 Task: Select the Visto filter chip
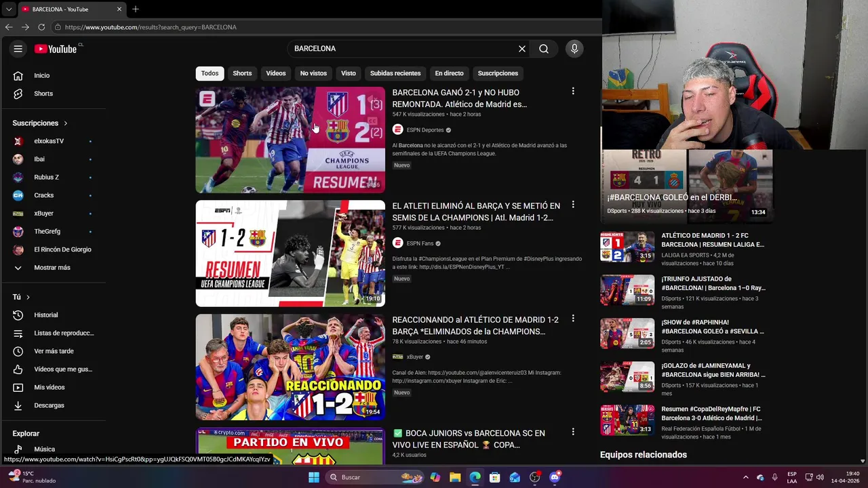click(x=349, y=73)
